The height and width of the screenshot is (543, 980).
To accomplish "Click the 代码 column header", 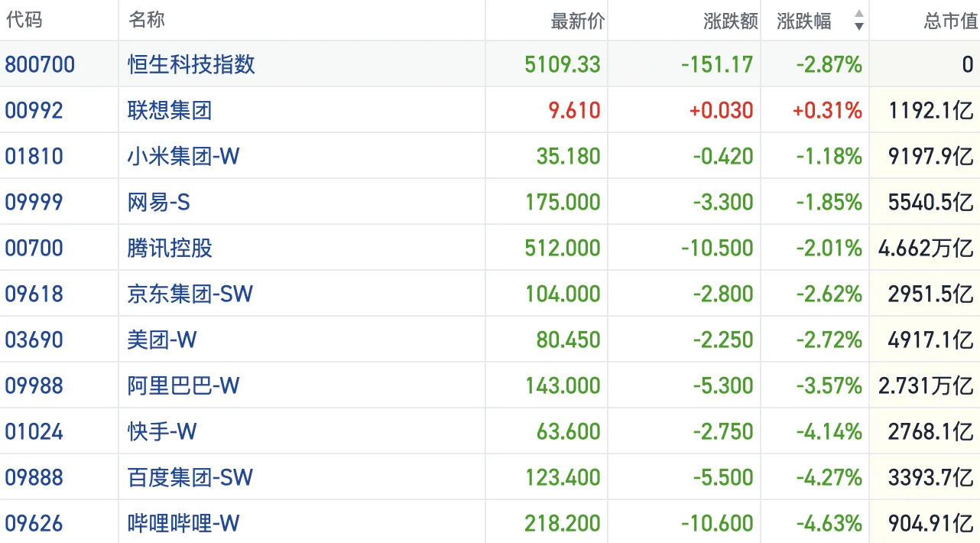I will tap(24, 20).
